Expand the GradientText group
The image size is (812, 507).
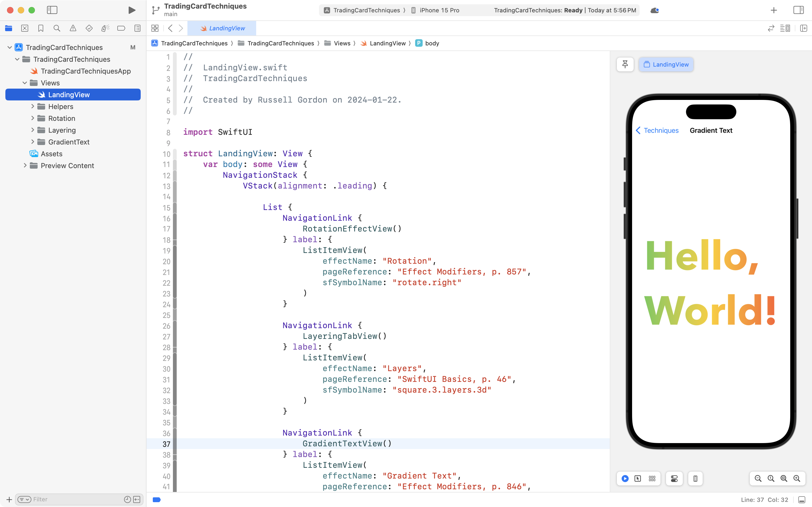tap(32, 142)
